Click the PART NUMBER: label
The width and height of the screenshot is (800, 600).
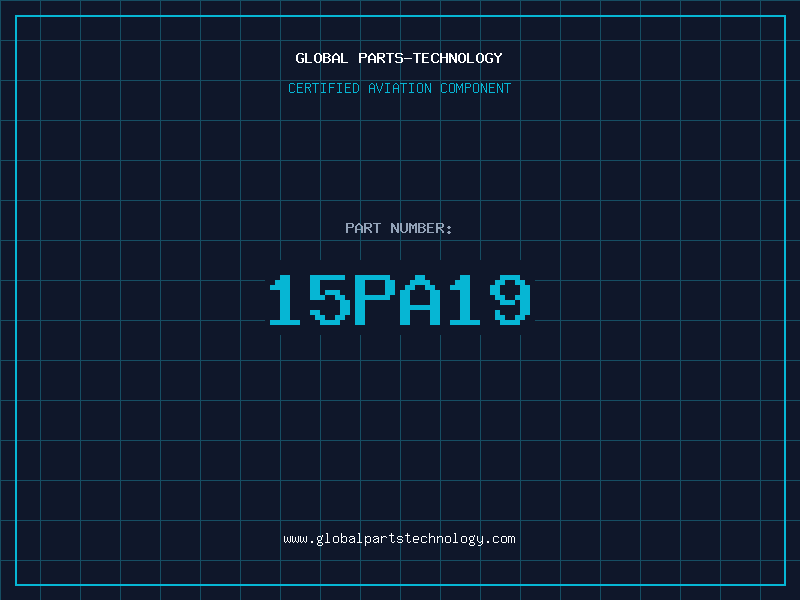[x=399, y=228]
